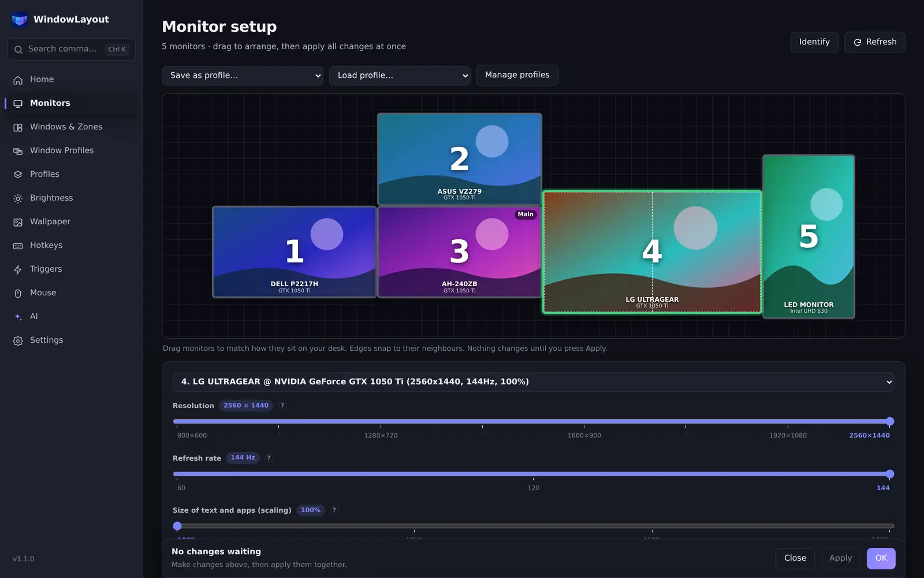Click the scaling slider handle at 100%
Screen dimensions: 924x578
point(177,526)
